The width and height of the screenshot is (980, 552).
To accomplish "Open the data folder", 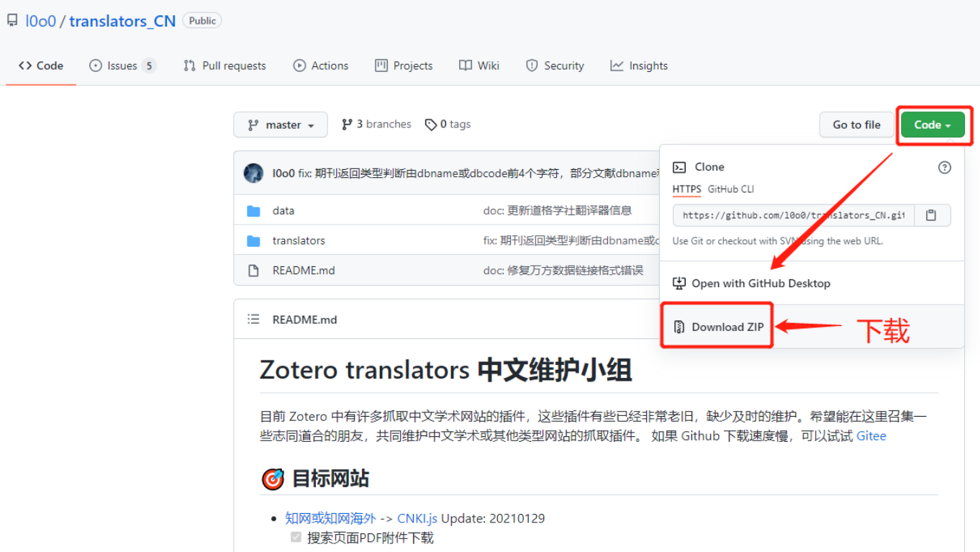I will [283, 211].
